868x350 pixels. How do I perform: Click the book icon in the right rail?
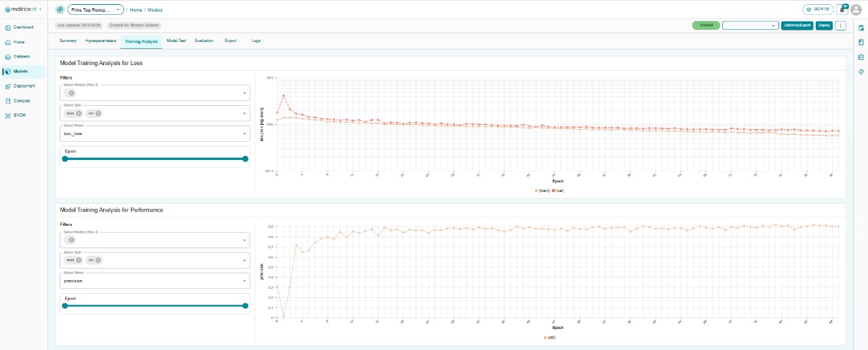point(861,42)
